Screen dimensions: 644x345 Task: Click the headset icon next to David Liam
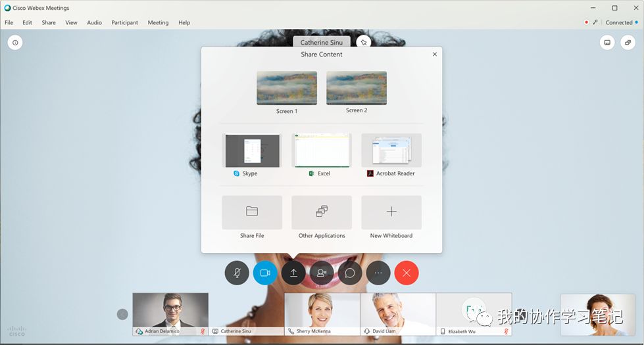pos(367,331)
